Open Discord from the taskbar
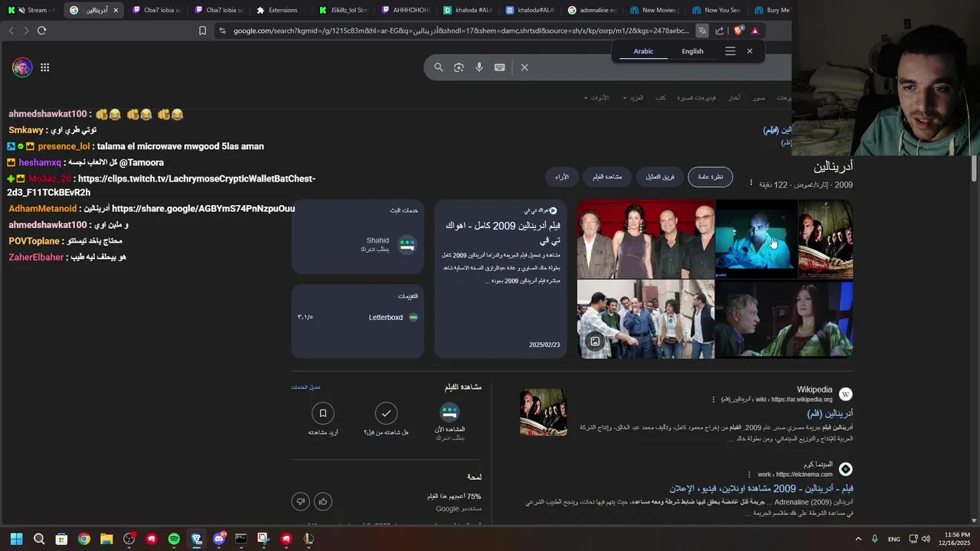Image resolution: width=980 pixels, height=551 pixels. [219, 539]
